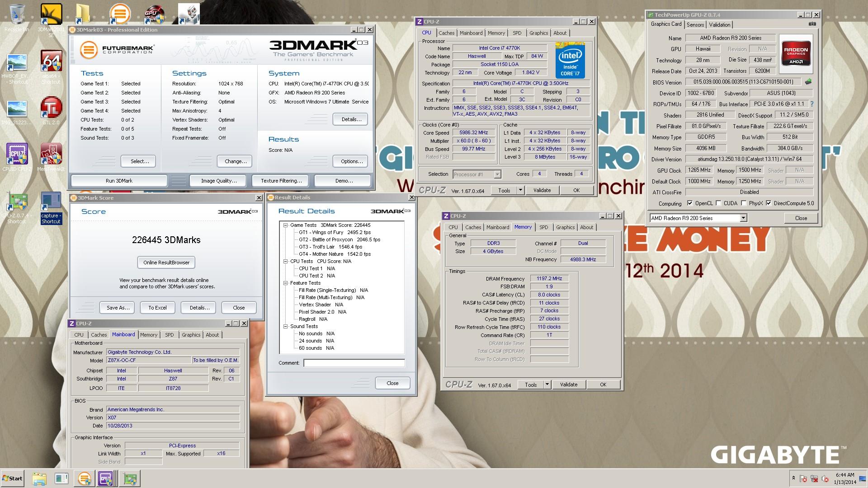This screenshot has height=488, width=868.
Task: Collapse the Feature Tests tree node
Action: click(x=286, y=283)
